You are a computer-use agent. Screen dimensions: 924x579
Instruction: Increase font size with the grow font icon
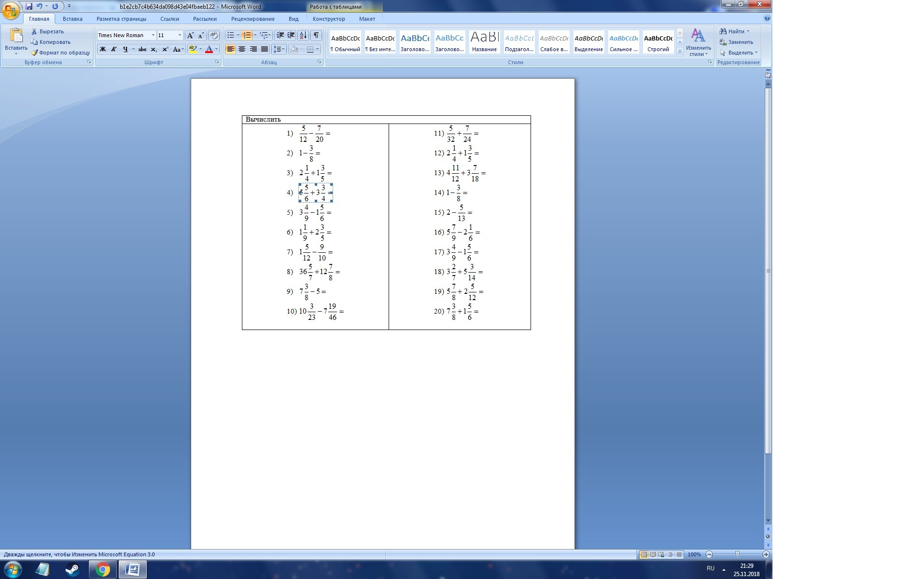[x=190, y=35]
